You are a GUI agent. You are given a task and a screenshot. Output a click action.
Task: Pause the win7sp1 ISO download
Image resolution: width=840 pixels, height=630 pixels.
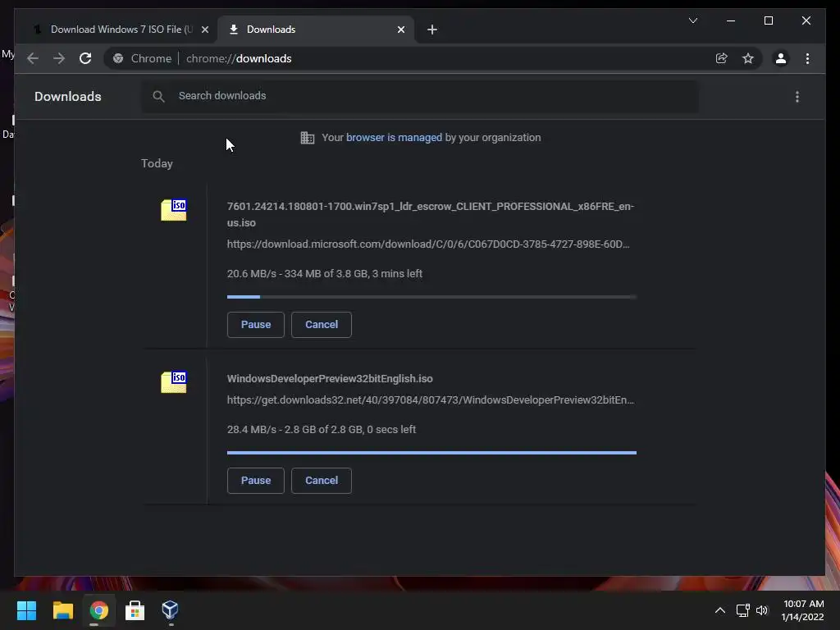256,325
